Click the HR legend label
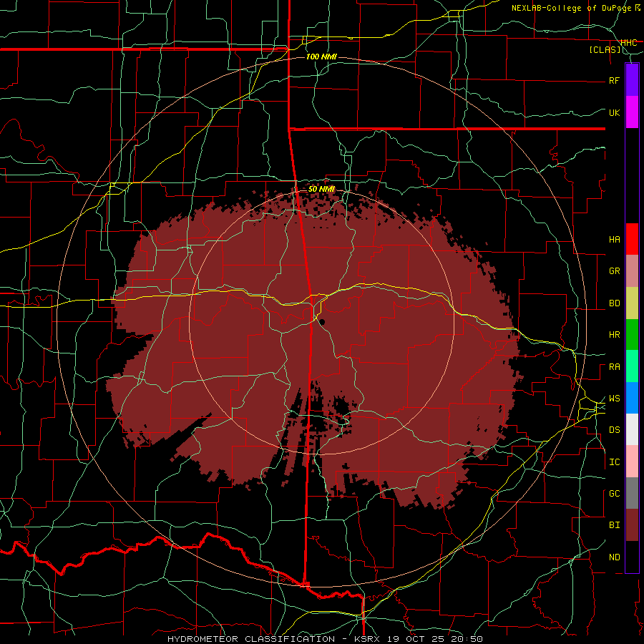The width and height of the screenshot is (644, 644). coord(614,335)
